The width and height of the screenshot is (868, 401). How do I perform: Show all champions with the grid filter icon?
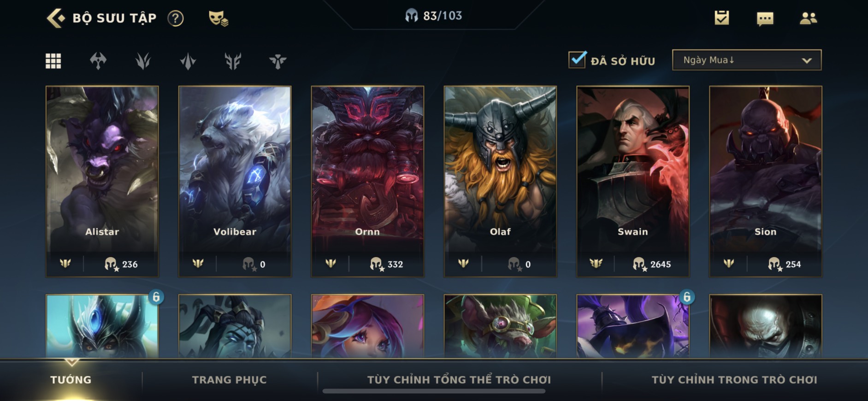53,61
